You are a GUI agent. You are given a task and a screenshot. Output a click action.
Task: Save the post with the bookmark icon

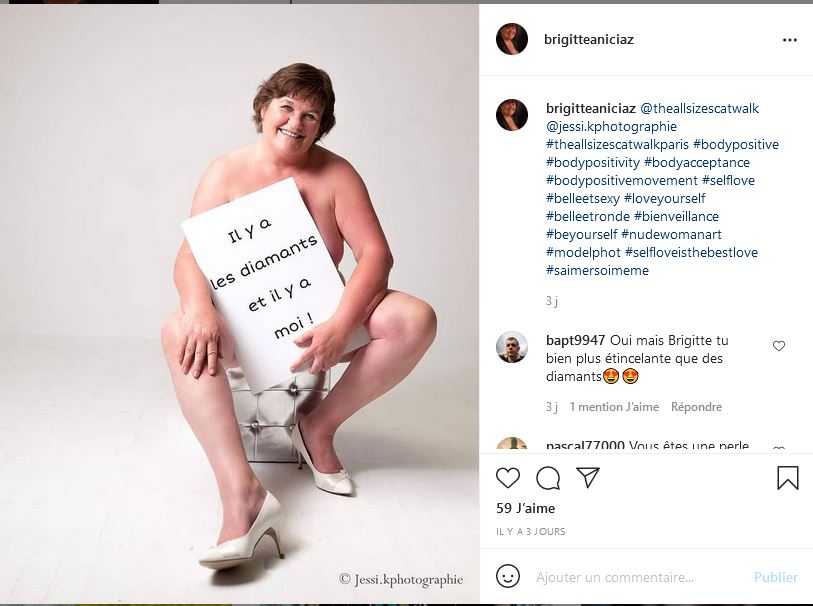point(788,478)
